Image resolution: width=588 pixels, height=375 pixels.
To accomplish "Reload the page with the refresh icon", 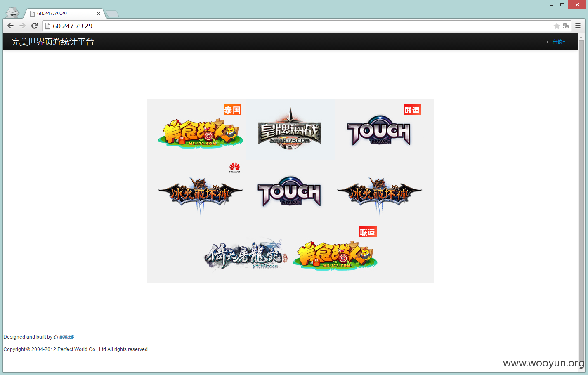I will [x=35, y=26].
